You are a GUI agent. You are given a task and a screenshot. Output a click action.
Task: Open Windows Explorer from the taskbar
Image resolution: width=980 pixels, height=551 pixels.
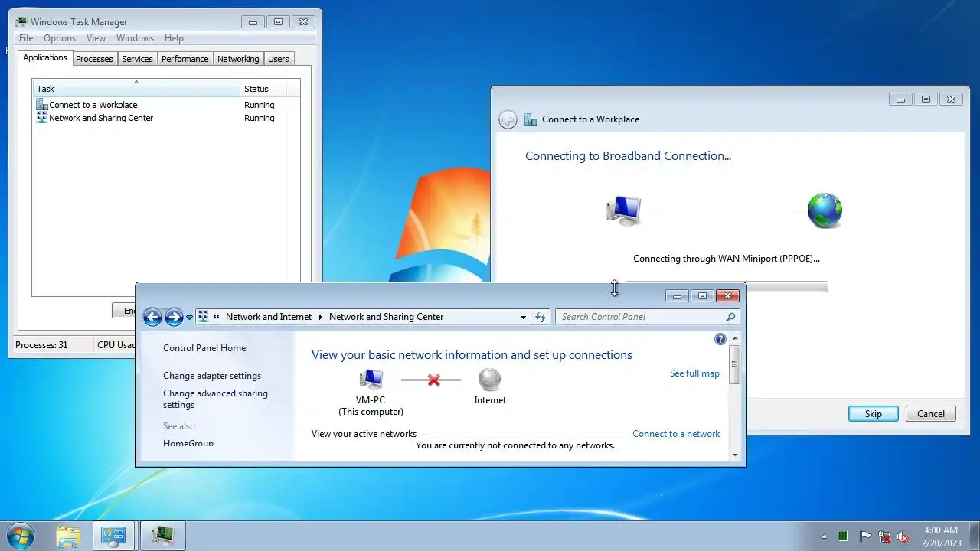coord(68,536)
